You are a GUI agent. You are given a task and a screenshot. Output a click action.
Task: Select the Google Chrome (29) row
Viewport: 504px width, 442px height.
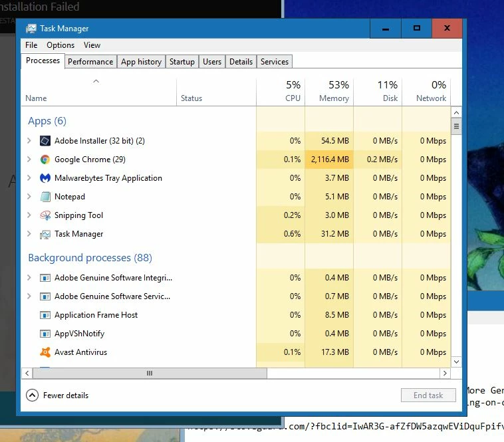coord(236,160)
